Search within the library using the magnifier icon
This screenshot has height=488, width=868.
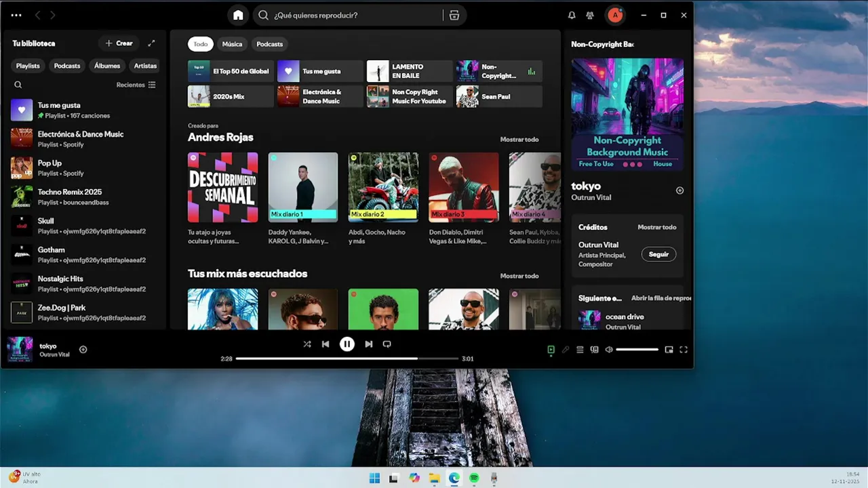tap(18, 85)
